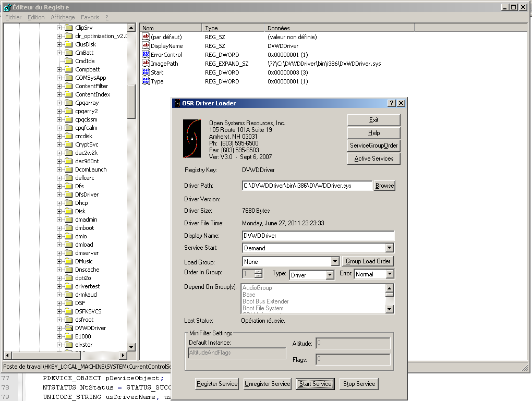Open the Fichier menu

[13, 17]
